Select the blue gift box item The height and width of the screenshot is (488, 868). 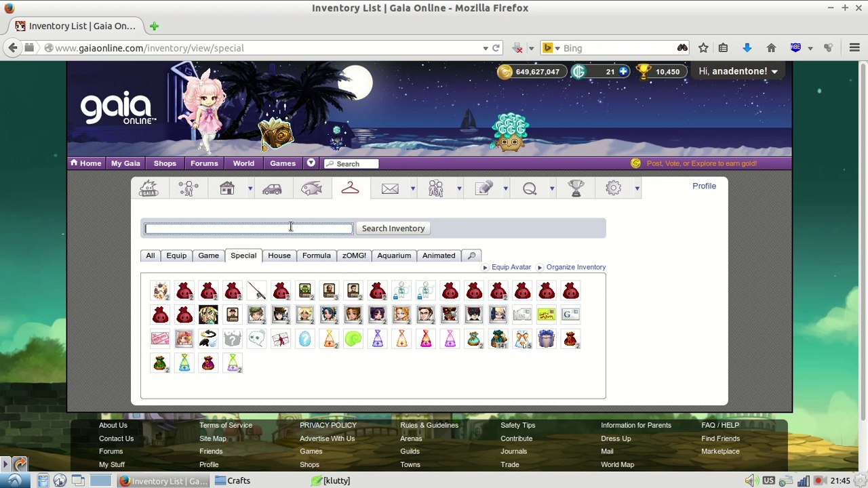point(547,339)
